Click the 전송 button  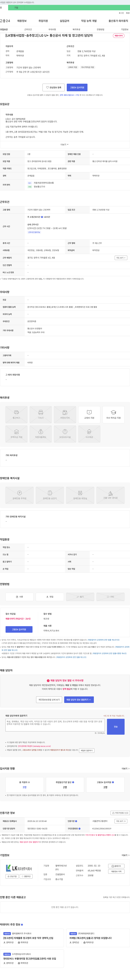116,727
